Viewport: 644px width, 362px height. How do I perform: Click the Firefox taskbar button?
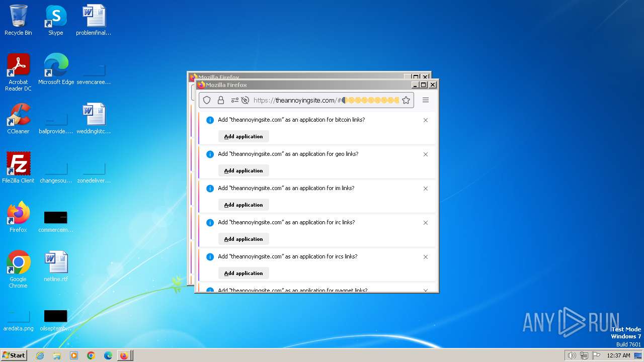point(125,355)
